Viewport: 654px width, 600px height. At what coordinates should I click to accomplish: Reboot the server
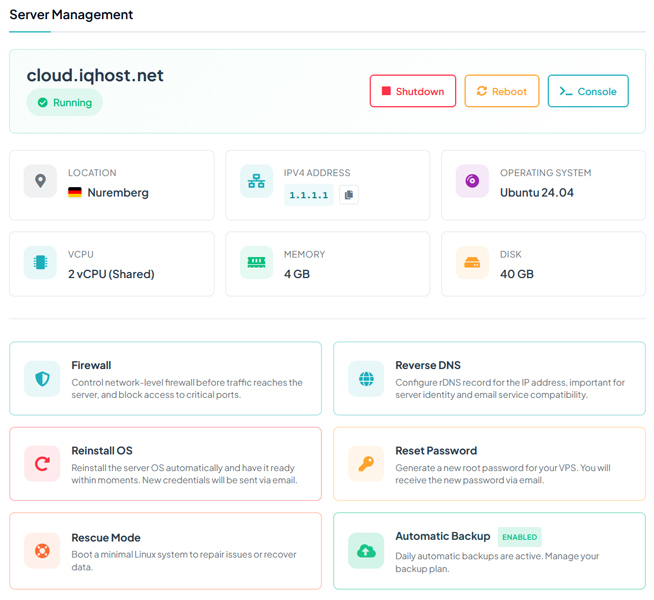pos(501,91)
